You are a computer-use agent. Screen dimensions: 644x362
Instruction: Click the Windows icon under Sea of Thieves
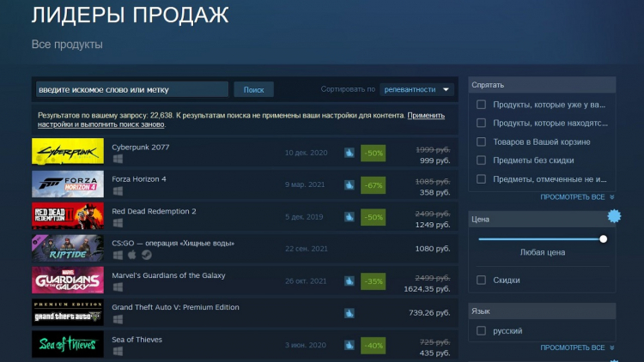[x=118, y=352]
